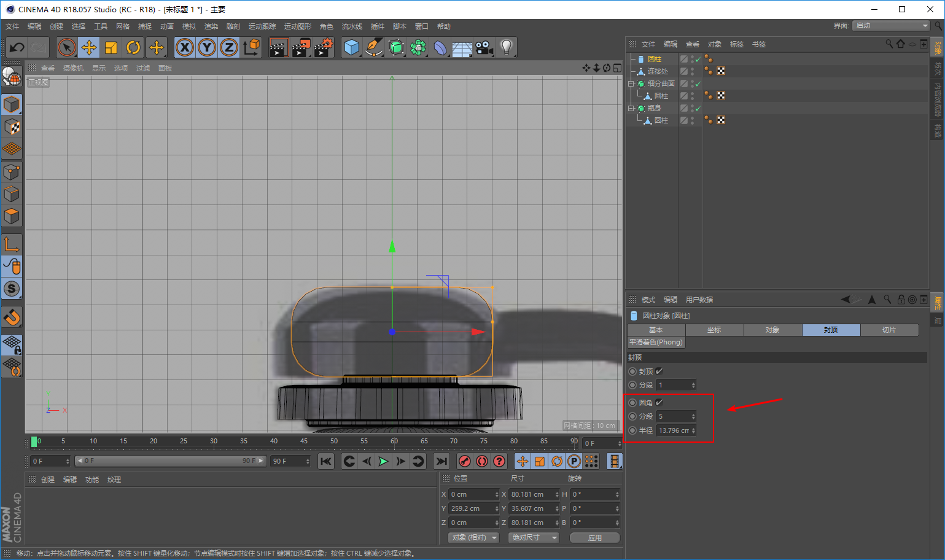Toggle the 封顶 checkbox
Viewport: 945px width, 560px height.
coord(659,371)
